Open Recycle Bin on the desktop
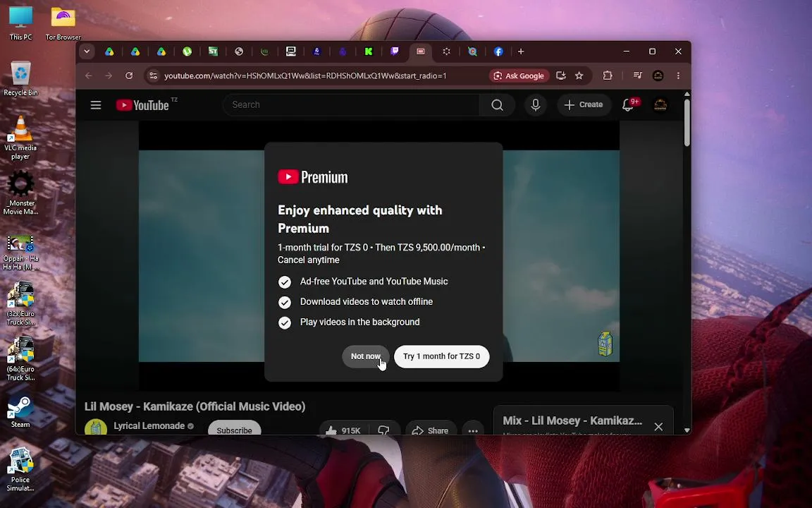The width and height of the screenshot is (812, 508). point(20,78)
